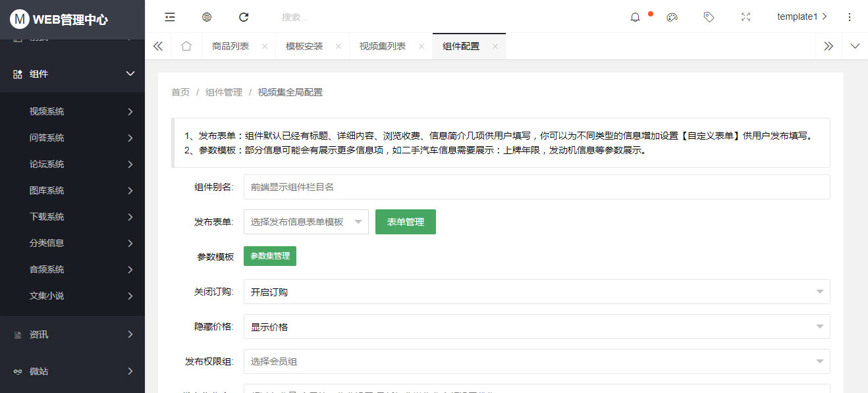Click the 参数集管理 button
This screenshot has height=393, width=868.
[269, 255]
